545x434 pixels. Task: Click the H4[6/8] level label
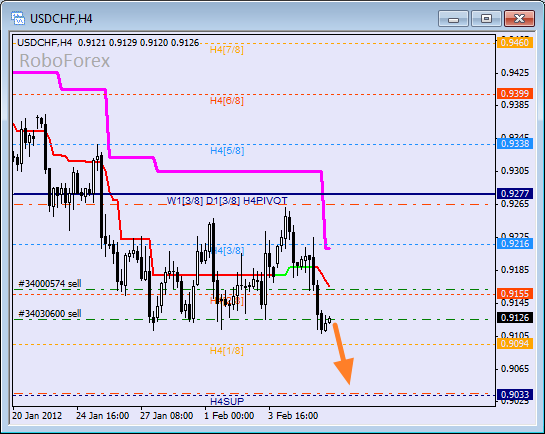pyautogui.click(x=227, y=101)
